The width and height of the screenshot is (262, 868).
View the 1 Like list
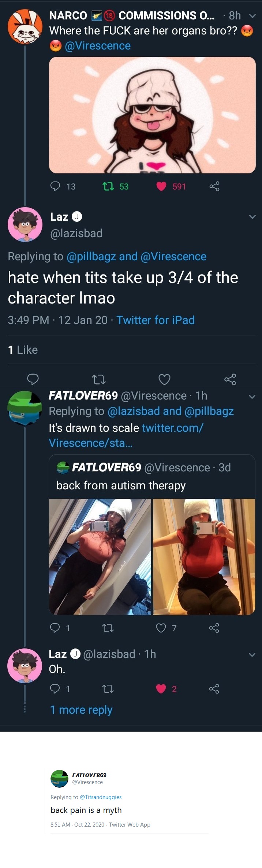23,350
